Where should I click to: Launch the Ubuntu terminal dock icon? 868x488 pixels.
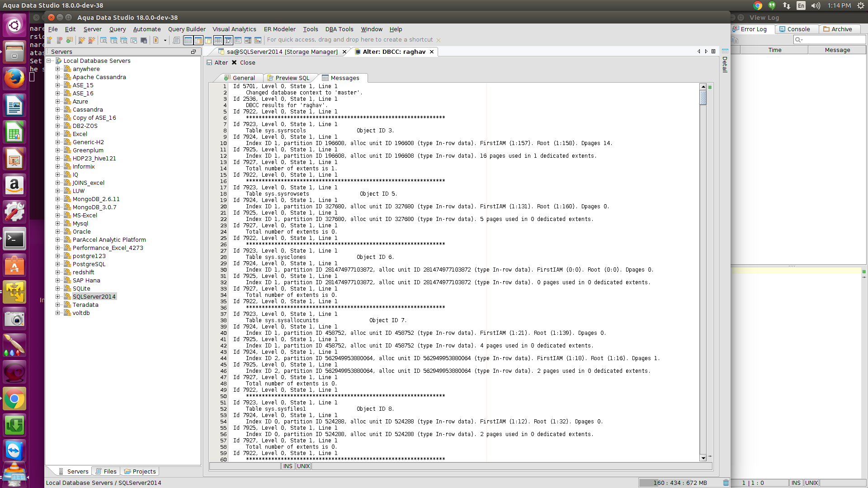click(x=14, y=239)
